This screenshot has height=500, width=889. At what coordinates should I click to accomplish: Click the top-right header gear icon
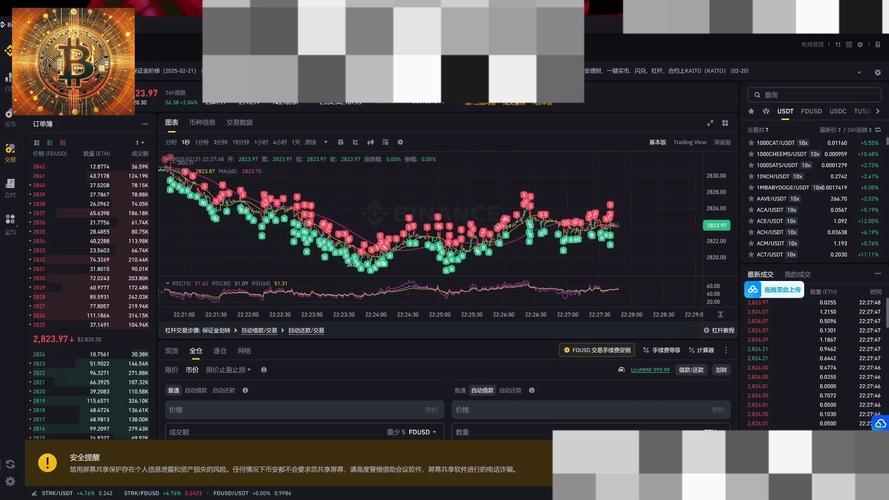click(860, 44)
